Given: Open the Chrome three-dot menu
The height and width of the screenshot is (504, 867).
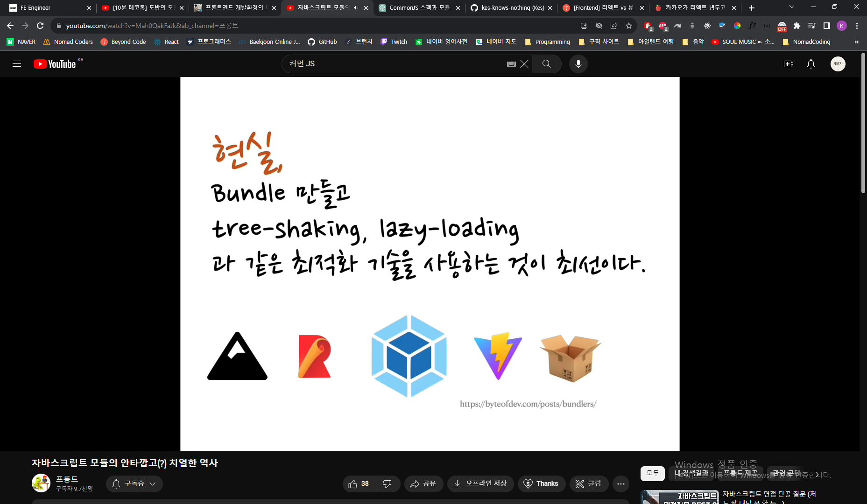Looking at the screenshot, I should click(x=857, y=26).
